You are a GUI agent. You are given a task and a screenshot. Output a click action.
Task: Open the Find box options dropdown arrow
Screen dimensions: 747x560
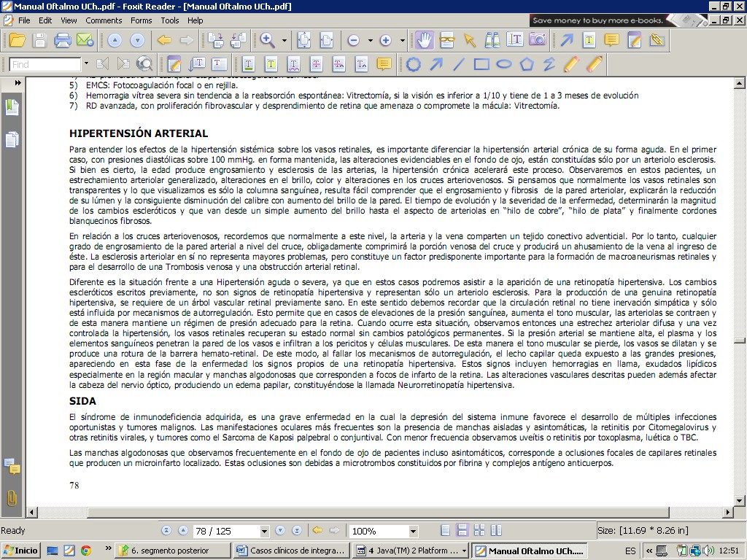86,64
